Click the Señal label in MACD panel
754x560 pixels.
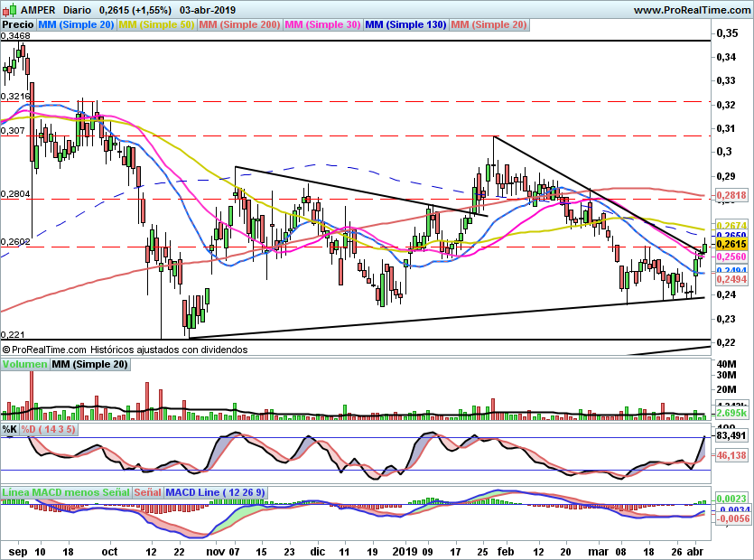(x=147, y=492)
